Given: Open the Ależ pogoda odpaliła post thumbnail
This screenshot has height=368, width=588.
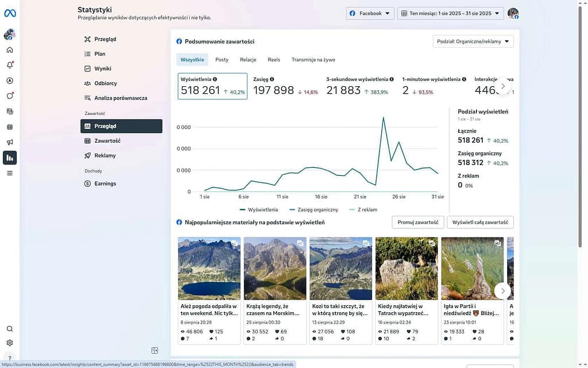Looking at the screenshot, I should [x=209, y=268].
